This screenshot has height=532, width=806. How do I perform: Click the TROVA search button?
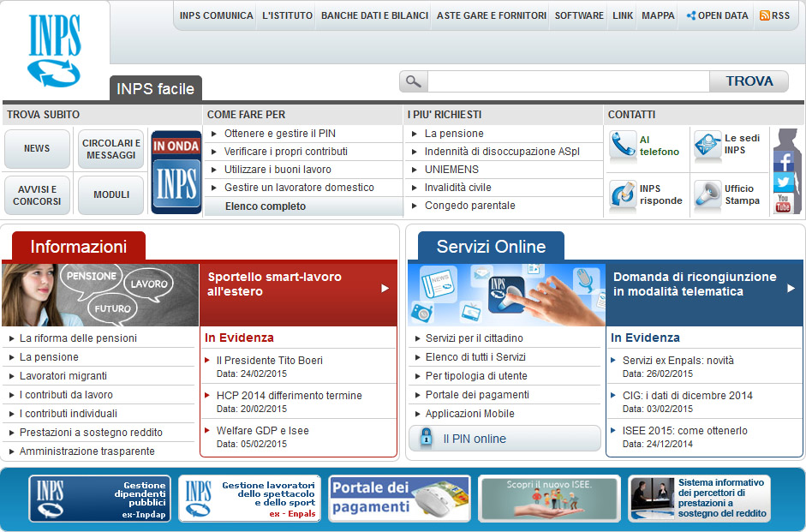click(x=749, y=81)
